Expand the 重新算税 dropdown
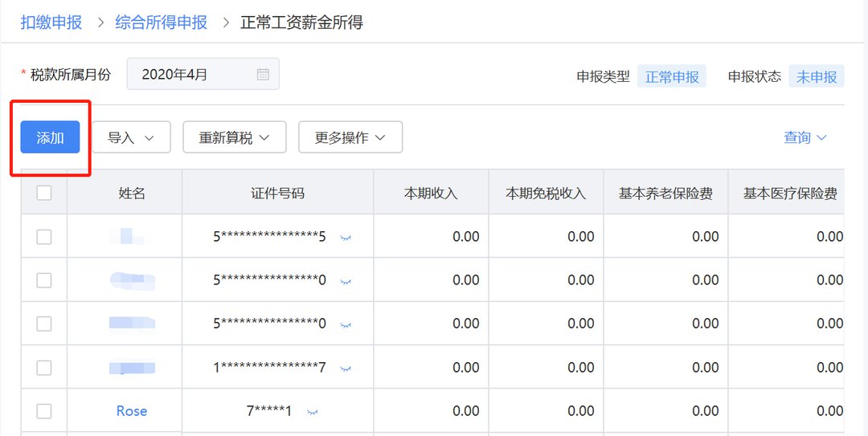 click(x=234, y=137)
